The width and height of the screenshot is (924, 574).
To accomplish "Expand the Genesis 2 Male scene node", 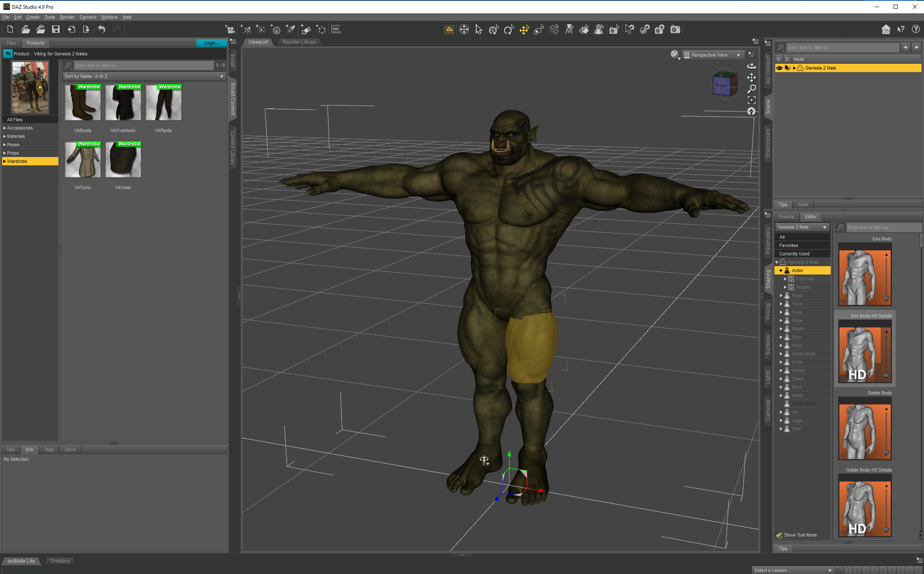I will [x=794, y=68].
